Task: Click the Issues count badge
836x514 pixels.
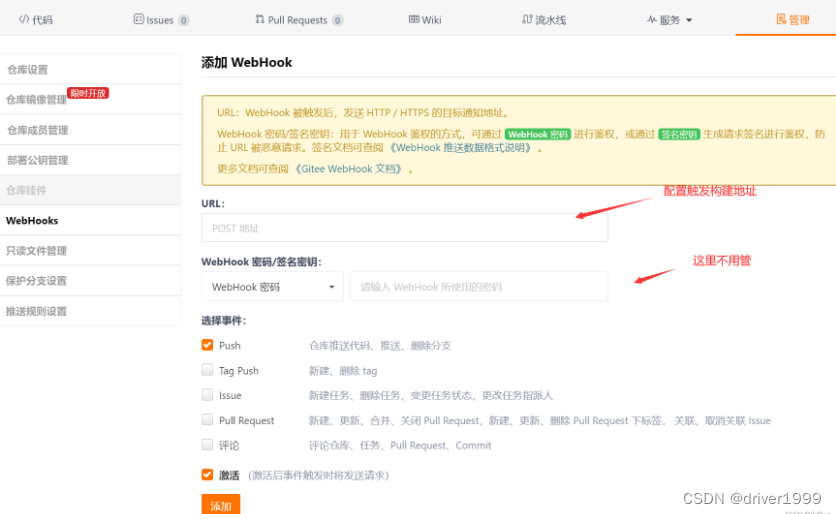Action: click(183, 20)
